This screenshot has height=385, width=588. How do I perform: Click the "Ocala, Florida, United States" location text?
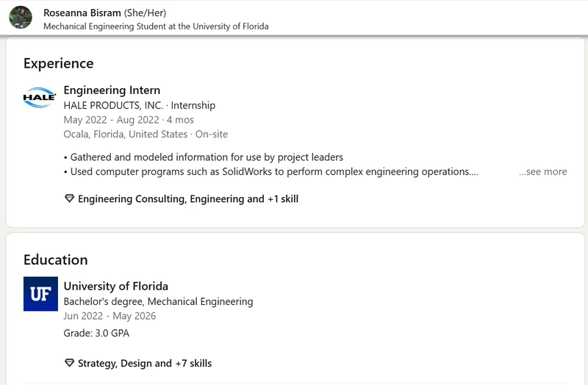click(x=125, y=134)
